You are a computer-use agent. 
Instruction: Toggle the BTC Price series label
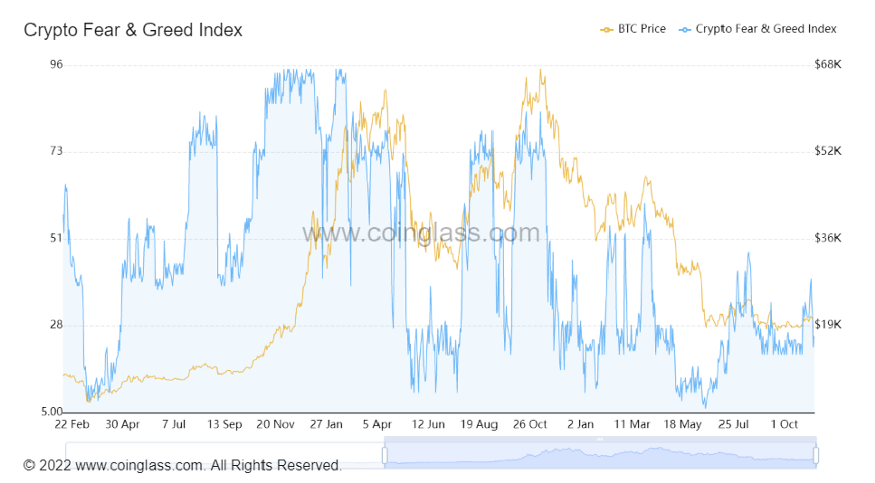point(641,29)
